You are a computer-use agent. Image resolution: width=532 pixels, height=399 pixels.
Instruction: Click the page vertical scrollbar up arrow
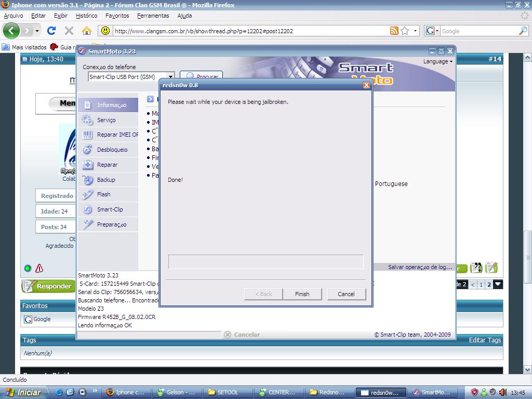[528, 57]
